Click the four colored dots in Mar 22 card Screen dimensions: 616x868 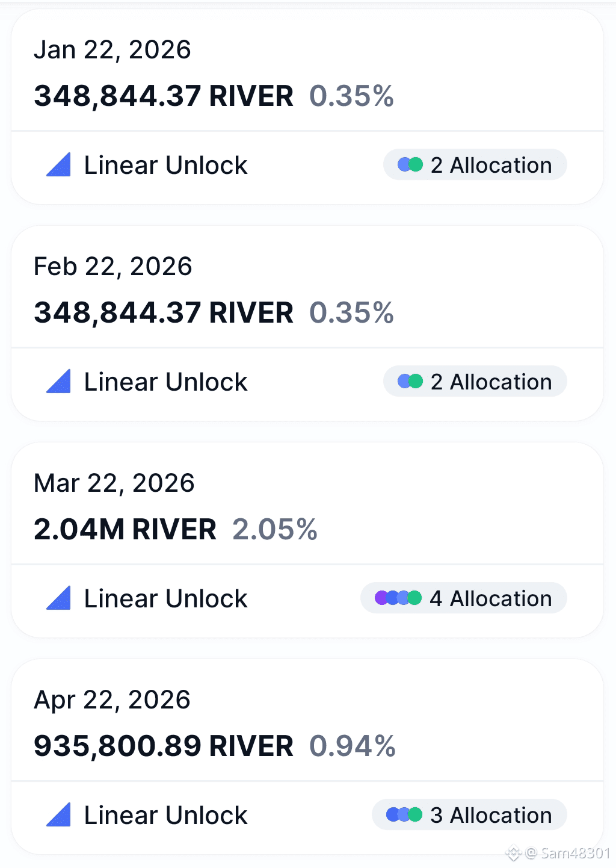point(398,598)
